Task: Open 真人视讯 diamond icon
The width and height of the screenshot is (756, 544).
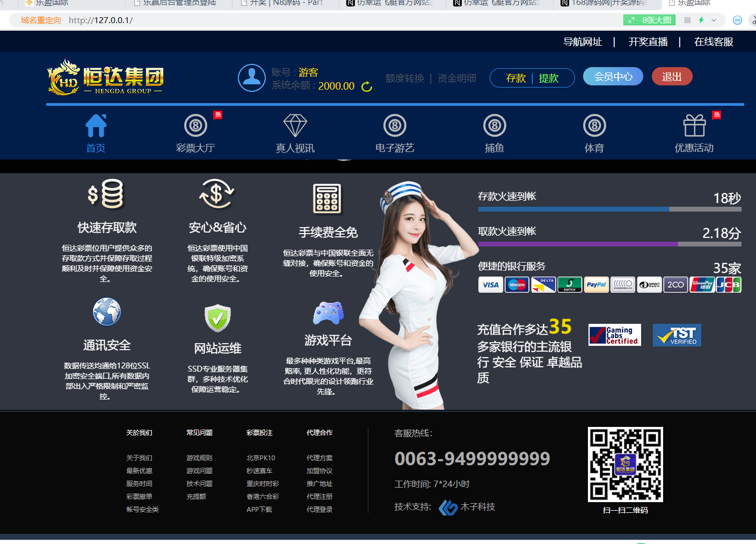Action: tap(295, 126)
